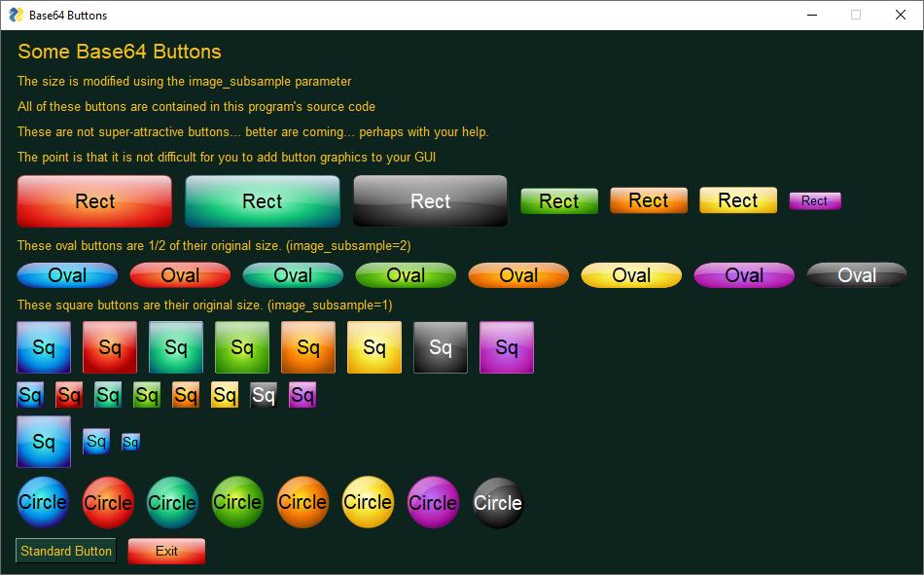Screen dimensions: 924x575
Task: Tap the large yellow Sq button
Action: (x=374, y=347)
